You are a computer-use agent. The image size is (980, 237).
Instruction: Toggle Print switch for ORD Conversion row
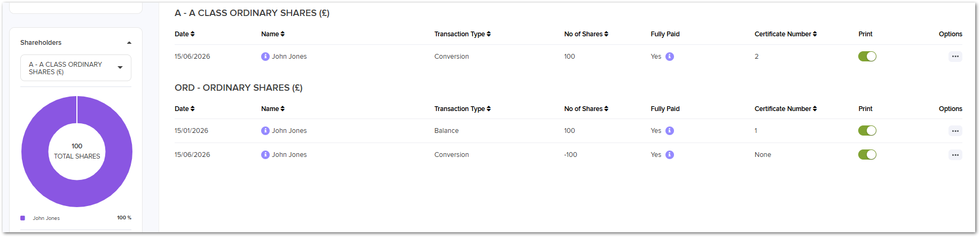pyautogui.click(x=867, y=155)
